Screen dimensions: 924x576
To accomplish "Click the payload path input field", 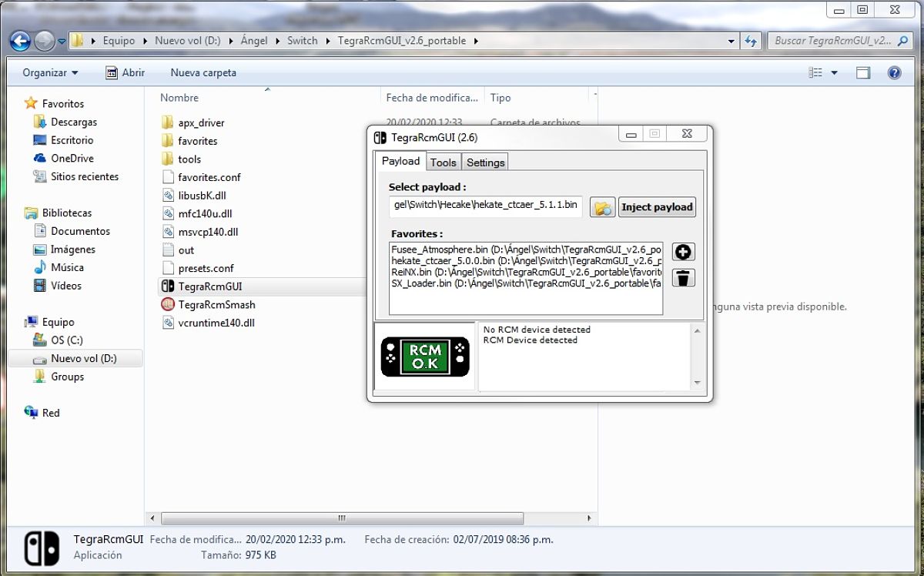I will 486,206.
